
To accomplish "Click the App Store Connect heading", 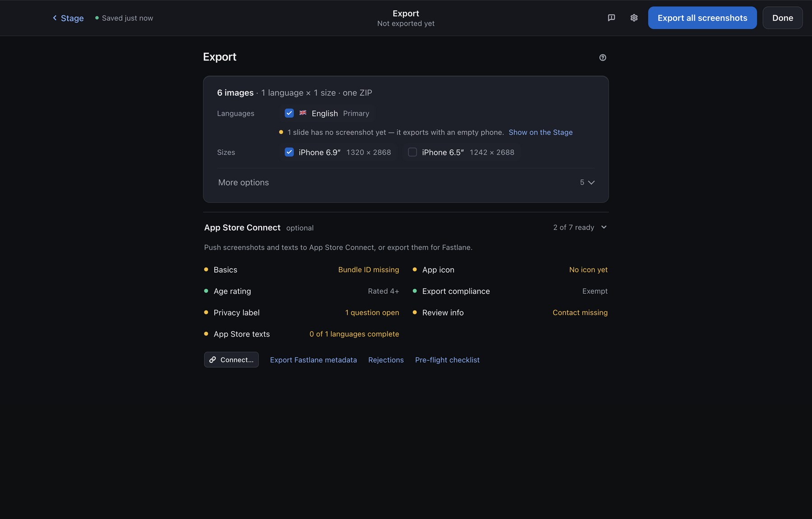I will 242,227.
